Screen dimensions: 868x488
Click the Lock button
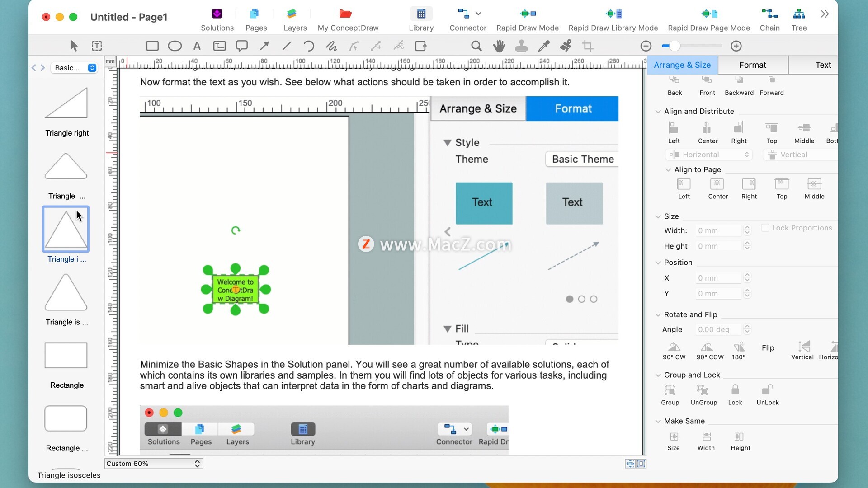click(735, 395)
